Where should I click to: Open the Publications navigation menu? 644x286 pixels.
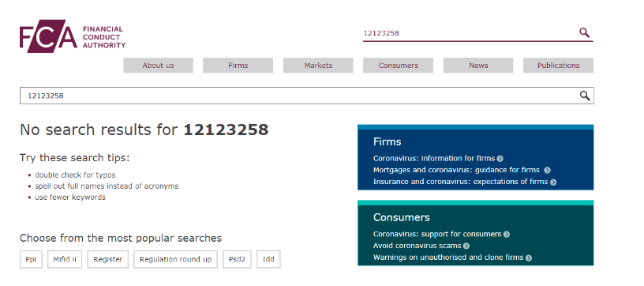click(558, 66)
